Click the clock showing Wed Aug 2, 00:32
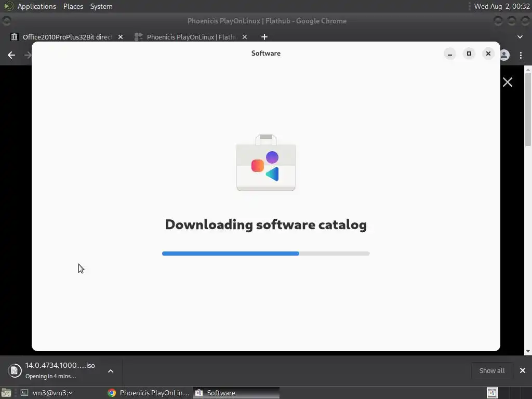This screenshot has width=532, height=399. point(502,6)
